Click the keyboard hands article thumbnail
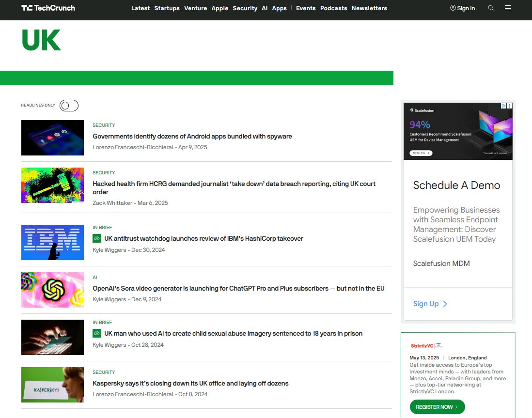Screen dimensions: 532x418 click(53, 337)
